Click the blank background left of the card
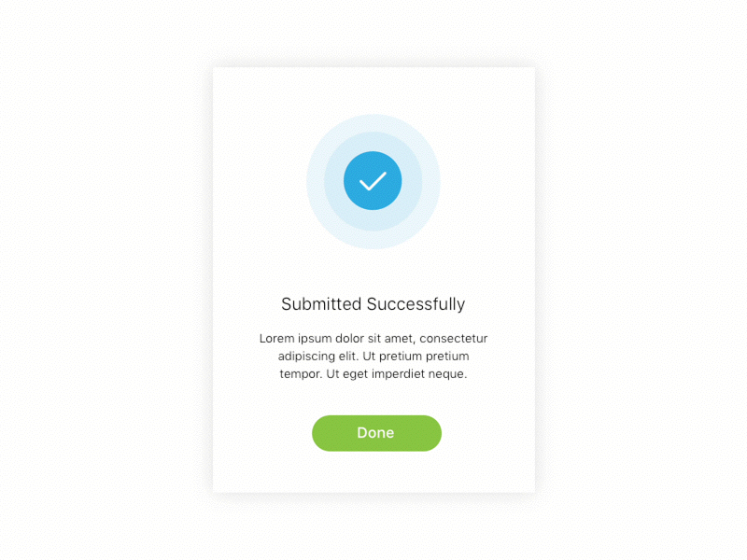 click(103, 280)
